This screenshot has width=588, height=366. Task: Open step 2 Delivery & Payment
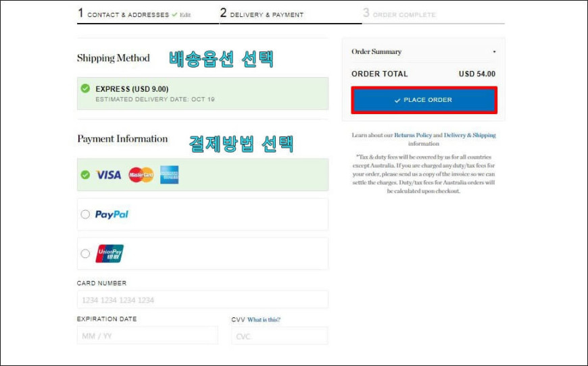[x=262, y=14]
